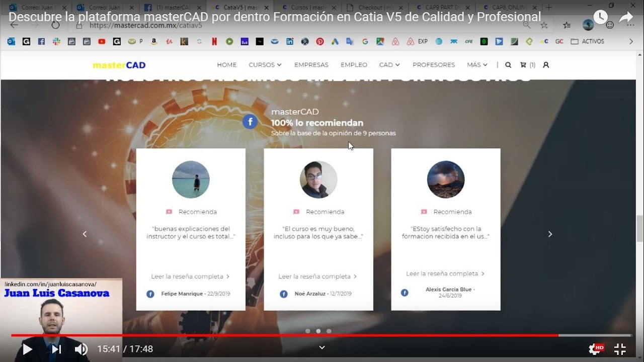This screenshot has height=362, width=644.
Task: Expand the CURSOS dropdown menu
Action: (x=265, y=65)
